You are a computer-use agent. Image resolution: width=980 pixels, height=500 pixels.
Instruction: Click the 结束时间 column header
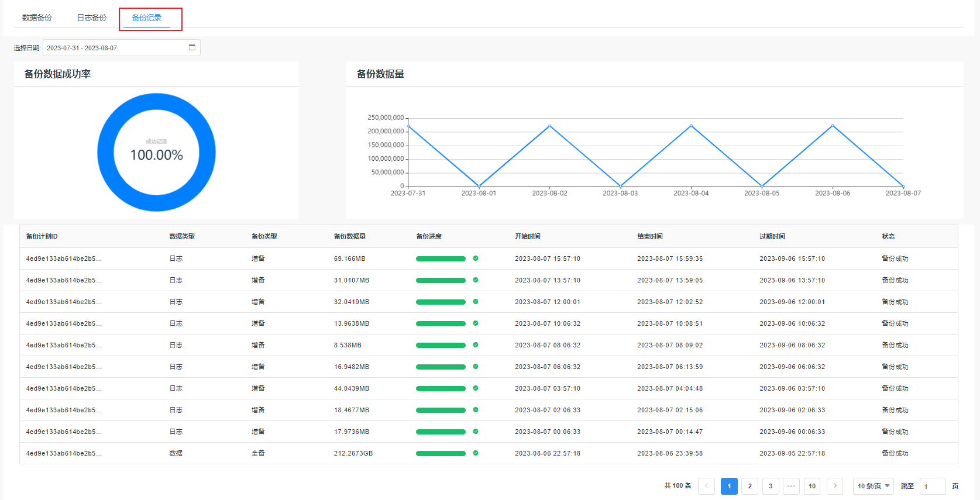click(x=650, y=236)
